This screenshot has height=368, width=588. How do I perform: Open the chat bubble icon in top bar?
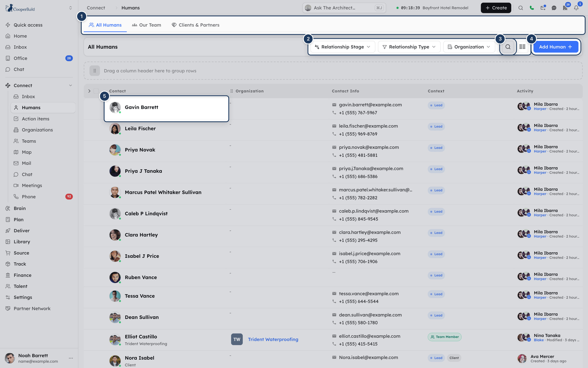click(x=554, y=8)
